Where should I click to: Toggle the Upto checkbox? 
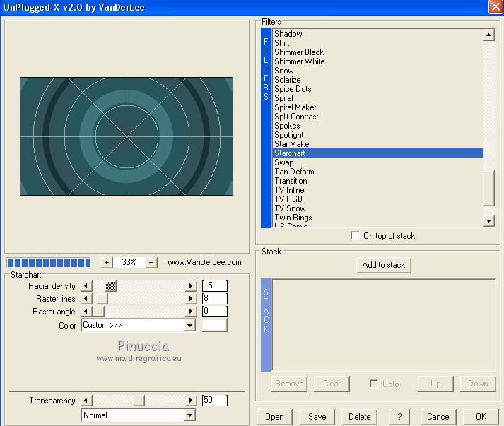coord(374,384)
